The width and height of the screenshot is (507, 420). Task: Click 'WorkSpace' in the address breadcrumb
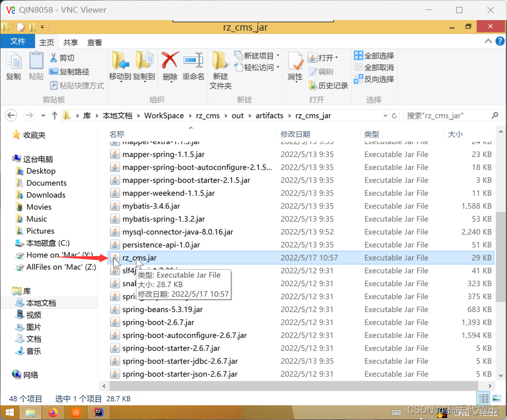click(164, 116)
